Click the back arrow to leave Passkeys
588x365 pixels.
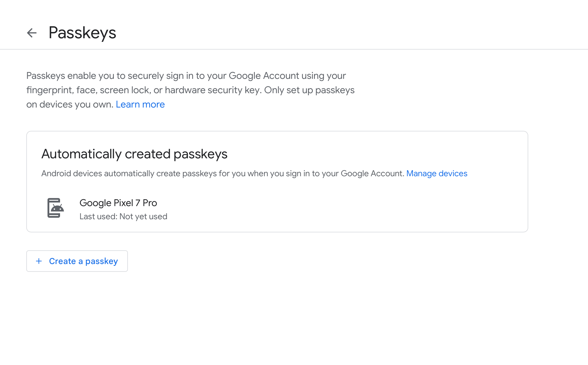[32, 33]
